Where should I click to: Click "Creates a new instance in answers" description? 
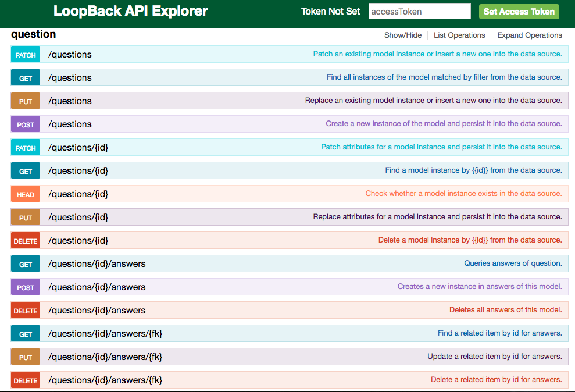480,287
